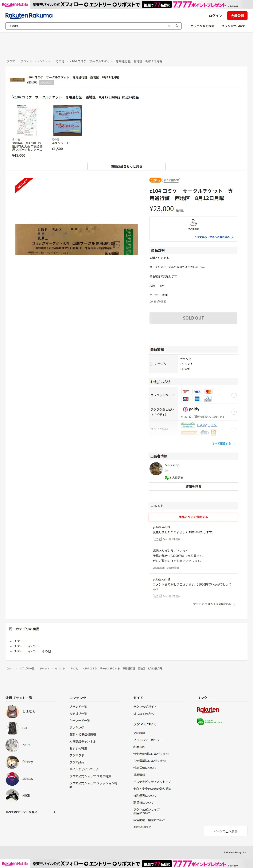Open チケット › イベント › その他 category link

32,651
